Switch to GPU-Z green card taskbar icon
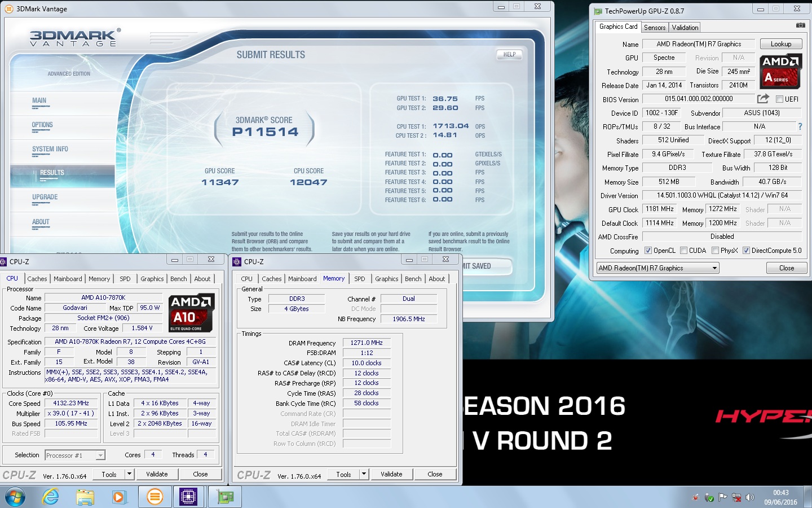 (x=226, y=497)
